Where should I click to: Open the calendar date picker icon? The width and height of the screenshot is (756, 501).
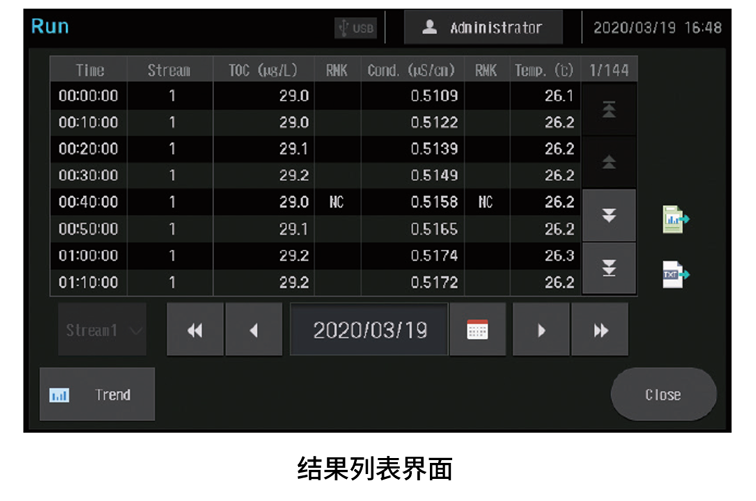[x=477, y=330]
